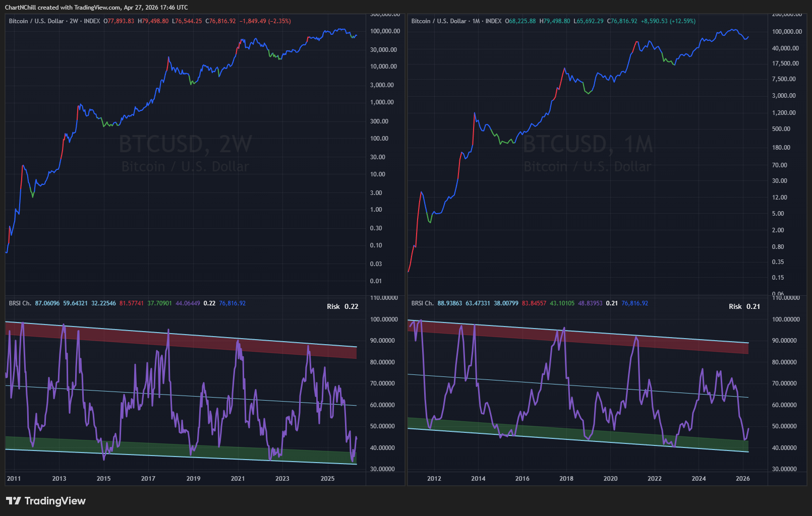
Task: Select the 'Bitcoin / U.S. Dollar · 1M · INDEX' title
Action: tap(456, 21)
